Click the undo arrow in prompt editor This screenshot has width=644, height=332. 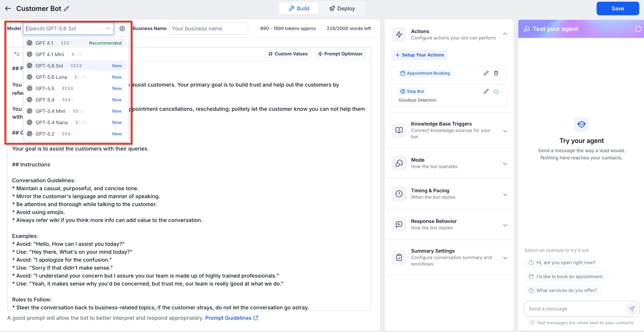coord(17,54)
